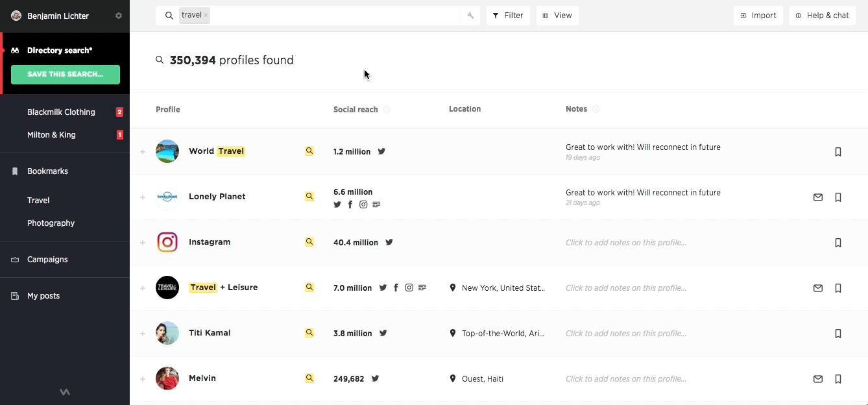
Task: Email Travel + Leisure via envelope icon
Action: (x=818, y=288)
